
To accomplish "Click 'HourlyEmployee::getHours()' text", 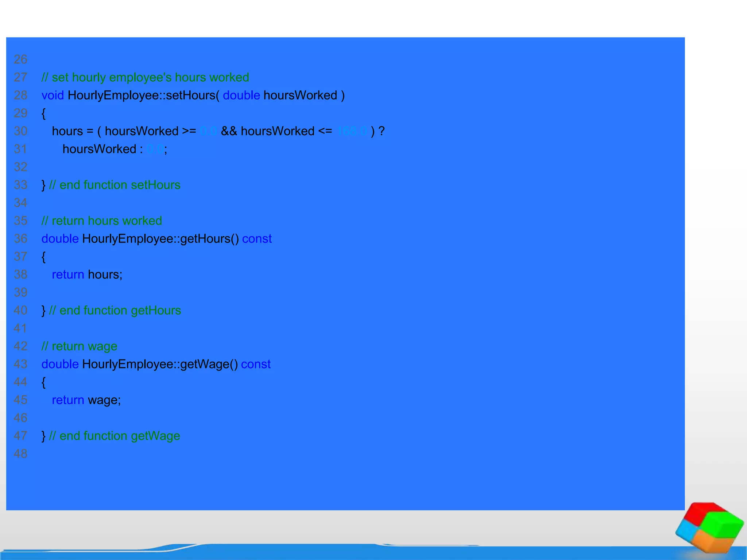I will point(160,238).
